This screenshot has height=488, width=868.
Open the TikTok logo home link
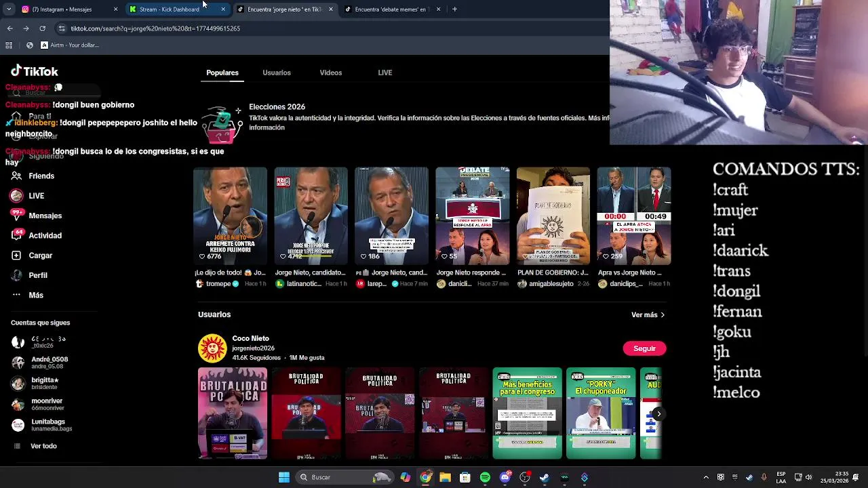(34, 71)
